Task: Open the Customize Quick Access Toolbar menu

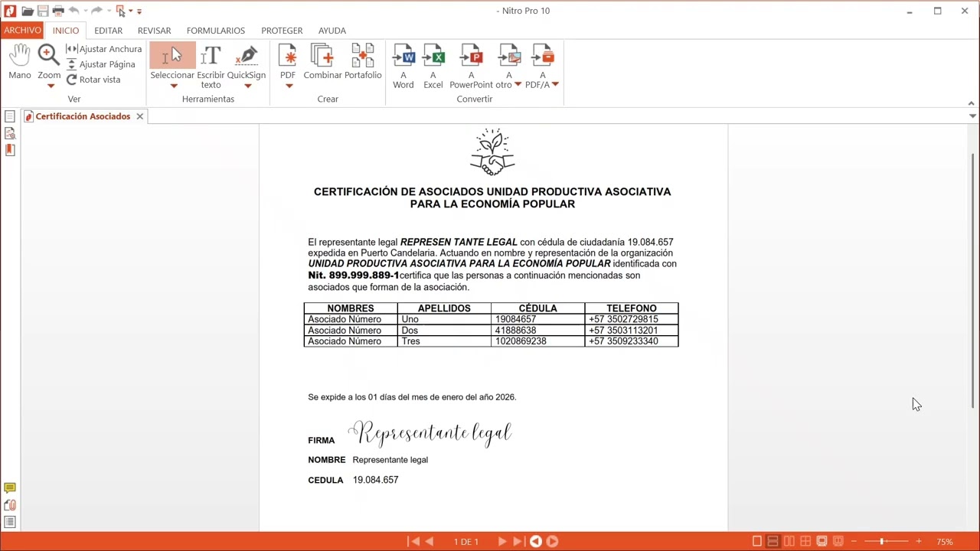Action: (139, 11)
